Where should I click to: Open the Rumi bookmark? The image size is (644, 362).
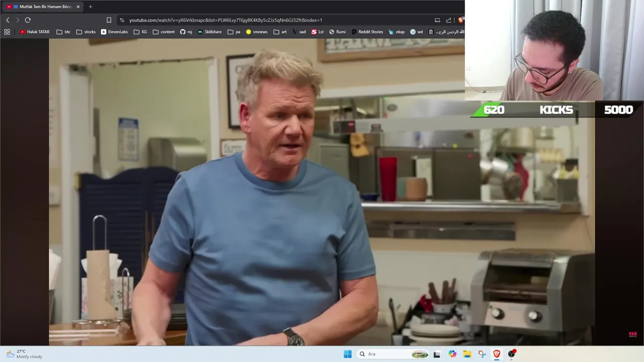(338, 32)
